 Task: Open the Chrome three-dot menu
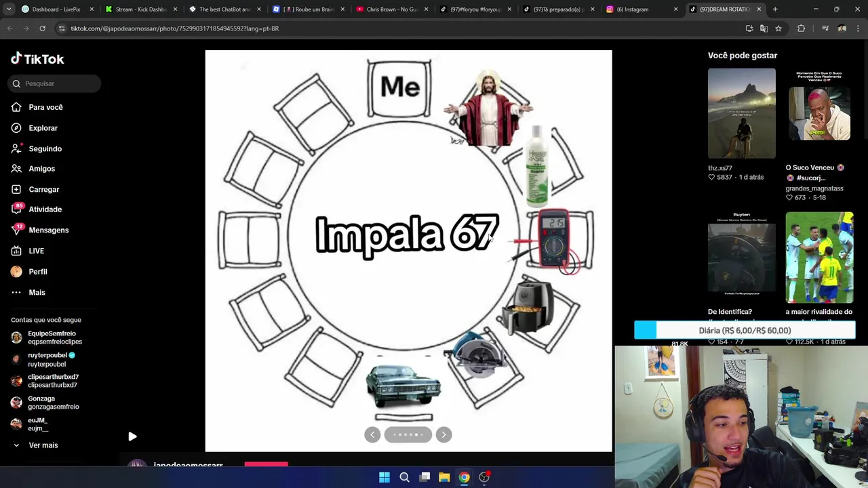point(858,28)
